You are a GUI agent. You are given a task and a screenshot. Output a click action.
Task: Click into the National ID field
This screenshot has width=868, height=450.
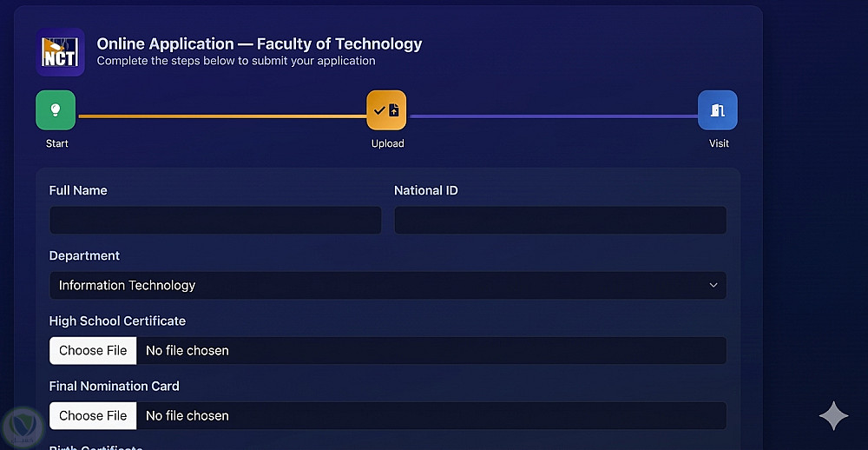[560, 220]
